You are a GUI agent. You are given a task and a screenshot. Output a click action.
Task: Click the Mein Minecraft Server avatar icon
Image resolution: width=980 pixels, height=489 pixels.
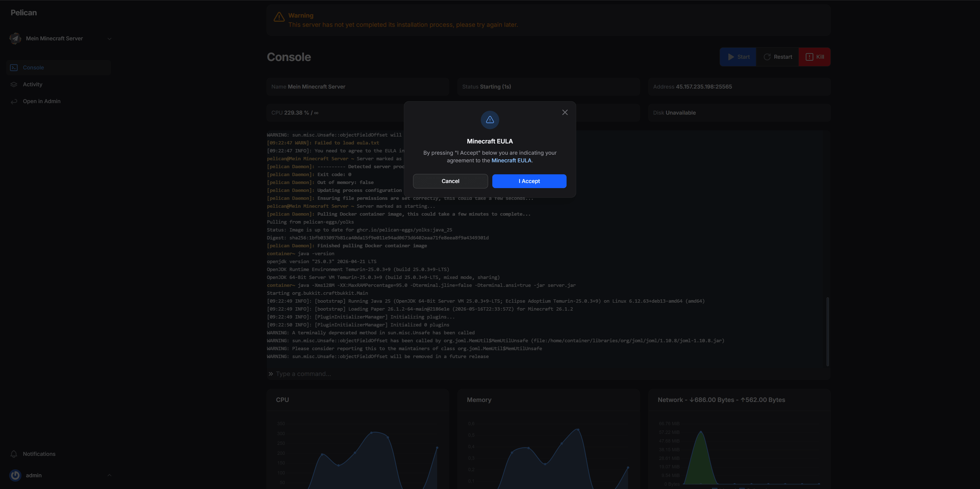pyautogui.click(x=15, y=39)
